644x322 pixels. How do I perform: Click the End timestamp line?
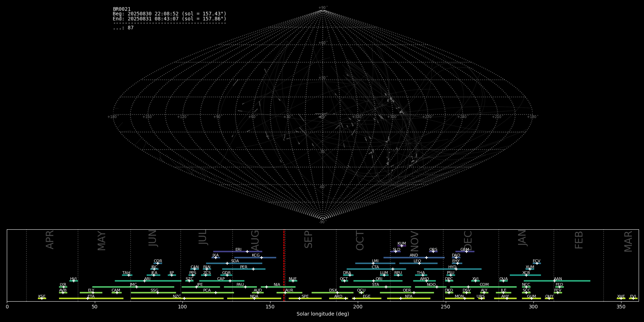170,19
